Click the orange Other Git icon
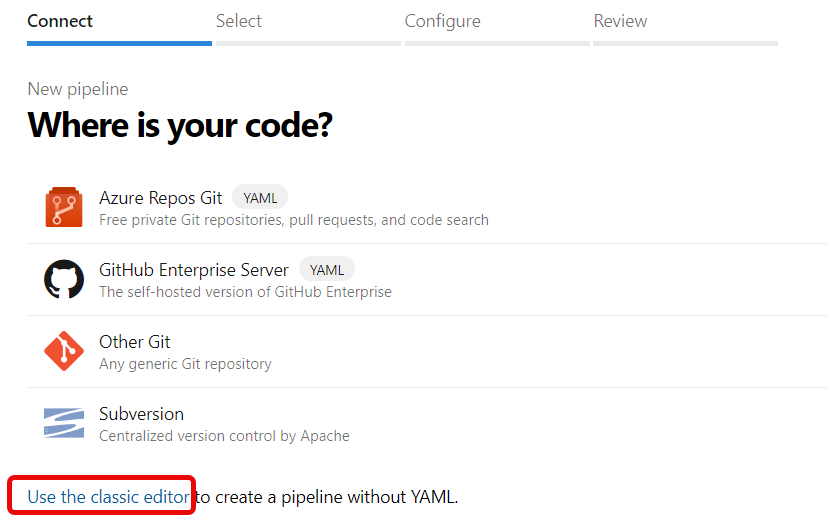The height and width of the screenshot is (532, 834). (64, 352)
